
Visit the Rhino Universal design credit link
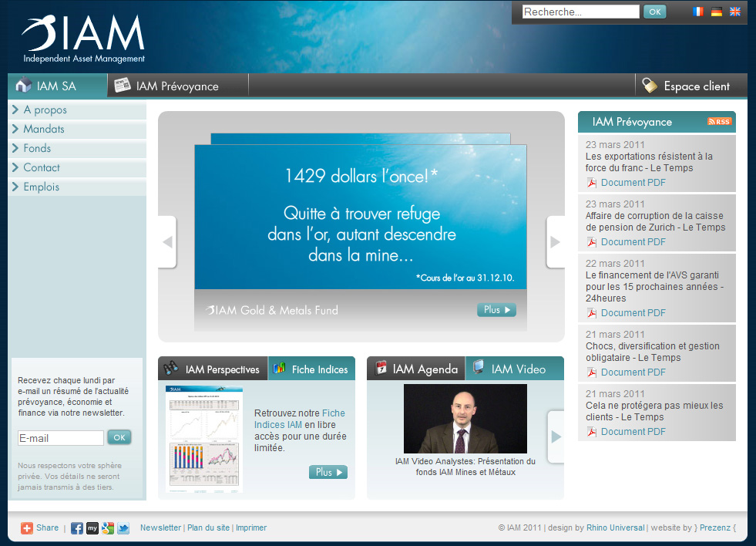615,527
